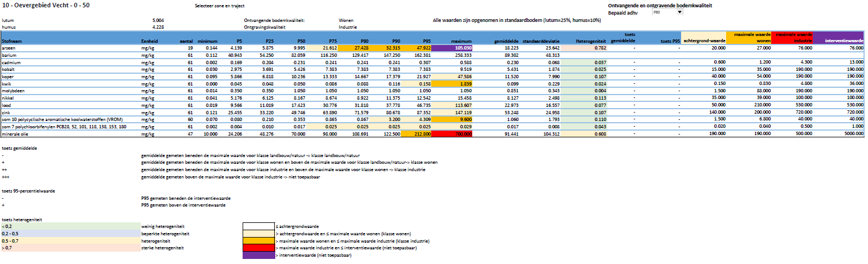Click the red maximale waarde industrie header
Image resolution: width=868 pixels, height=264 pixels.
point(792,38)
